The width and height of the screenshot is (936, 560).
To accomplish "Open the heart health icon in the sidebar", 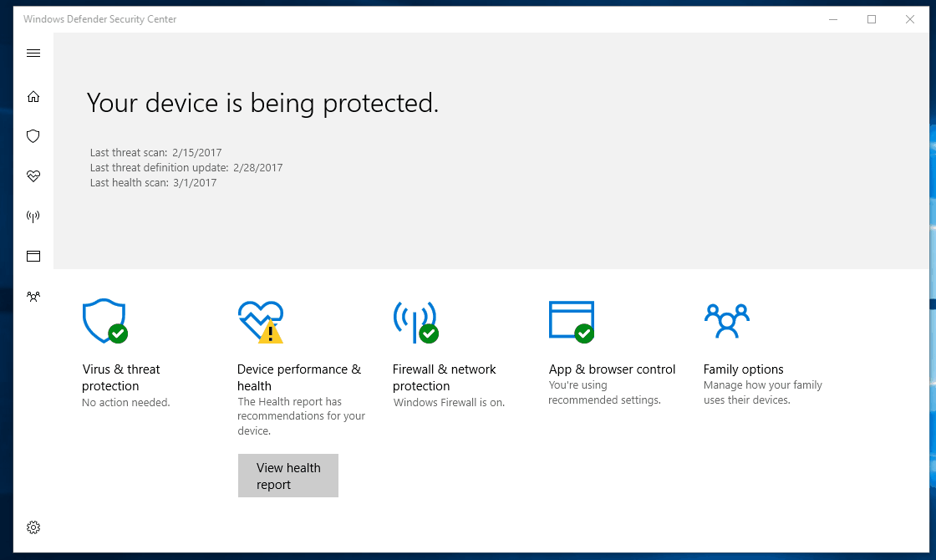I will point(33,176).
